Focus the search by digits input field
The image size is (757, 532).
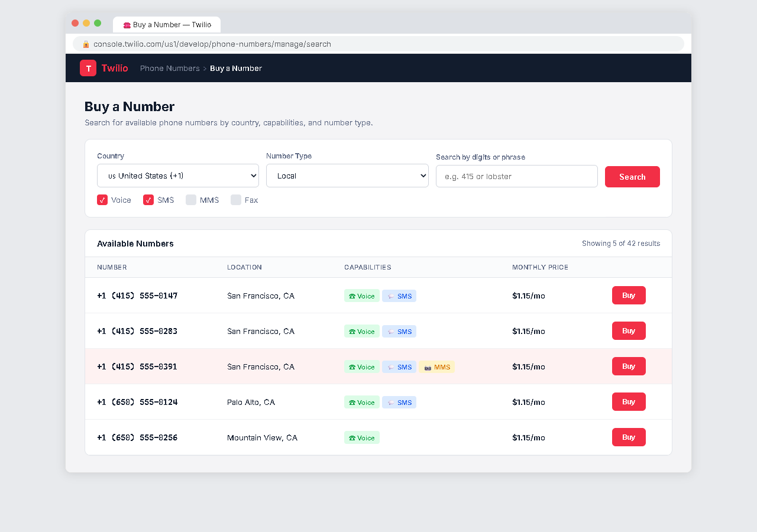point(516,176)
